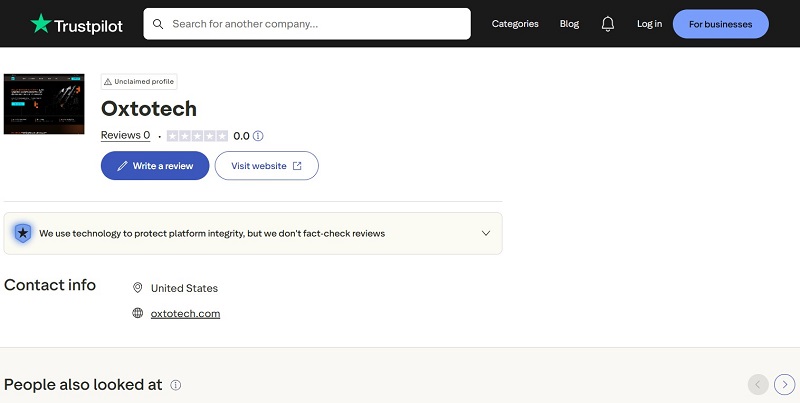Click the Trustpilot star logo
800x403 pixels.
[41, 24]
